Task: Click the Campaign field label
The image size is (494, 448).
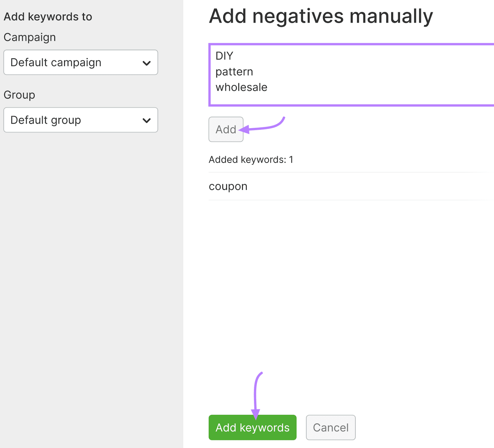Action: tap(30, 37)
